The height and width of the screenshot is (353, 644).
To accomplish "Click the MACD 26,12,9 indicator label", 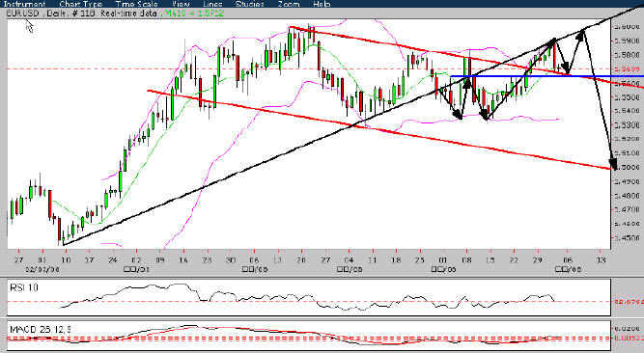I will click(41, 330).
